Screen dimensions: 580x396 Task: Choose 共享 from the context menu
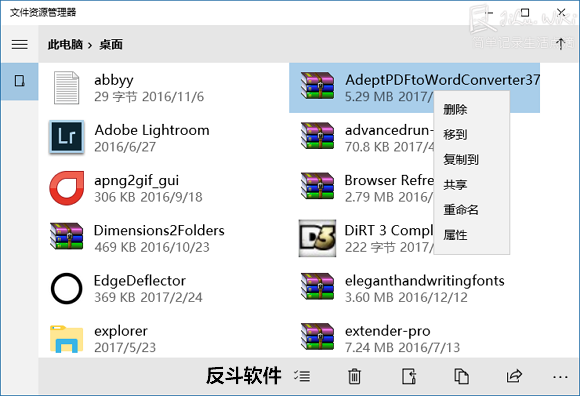[x=455, y=185]
